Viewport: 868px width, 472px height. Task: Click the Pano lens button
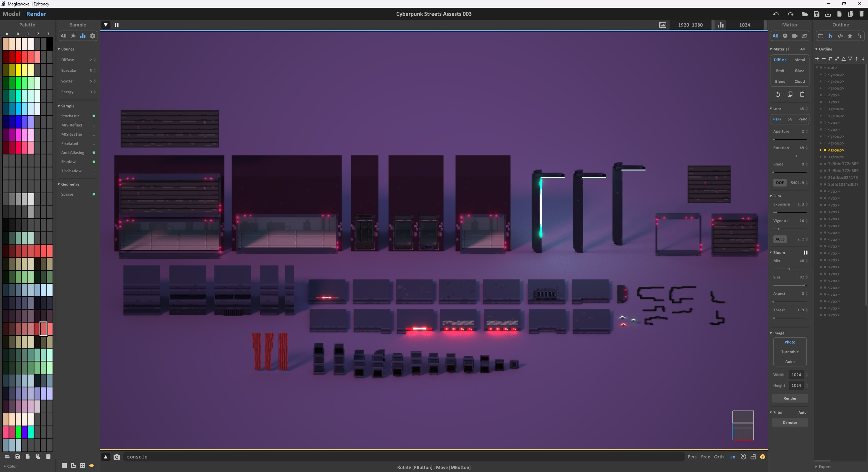(x=803, y=119)
